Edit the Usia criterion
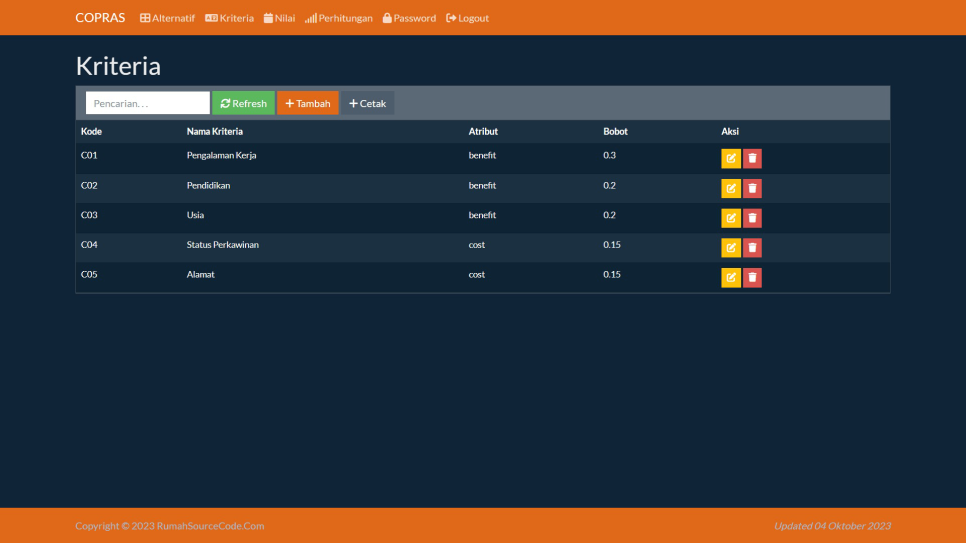966x543 pixels. pos(731,218)
